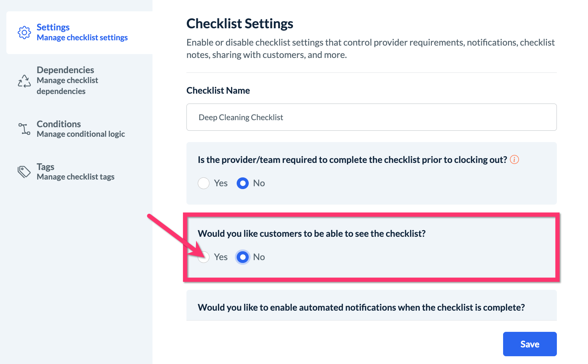Select Yes for requiring checklist before clocking out
Viewport: 588px width, 364px height.
tap(204, 183)
